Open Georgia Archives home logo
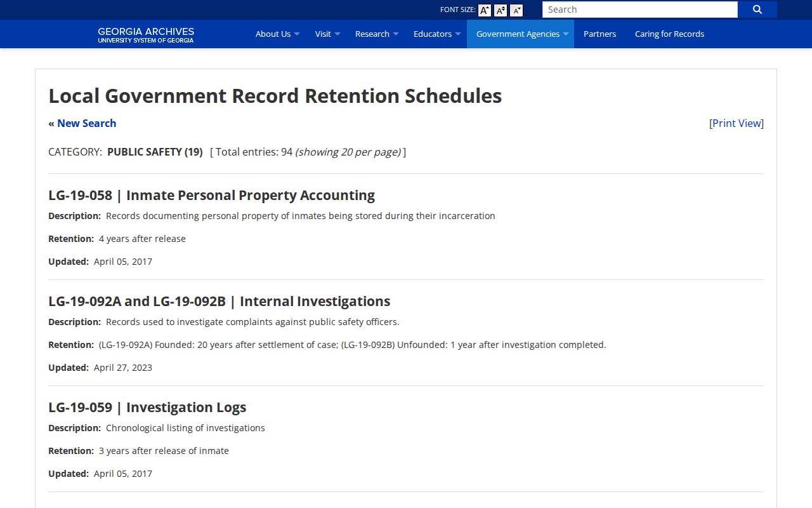Viewport: 812px width, 508px height. coord(146,35)
